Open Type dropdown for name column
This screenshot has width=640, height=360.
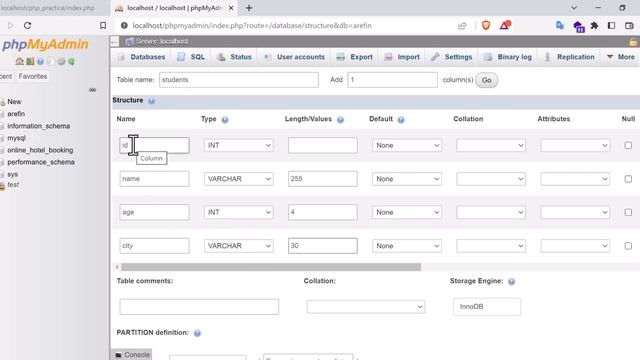point(239,179)
